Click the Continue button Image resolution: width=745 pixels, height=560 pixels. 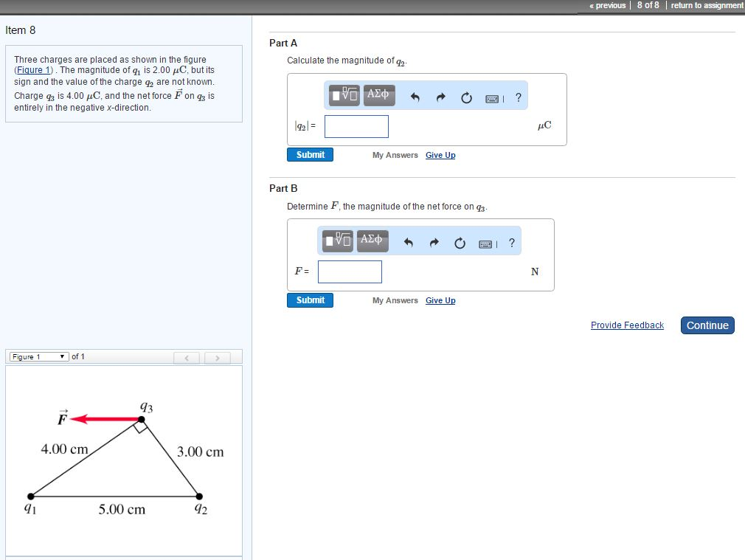click(x=707, y=325)
